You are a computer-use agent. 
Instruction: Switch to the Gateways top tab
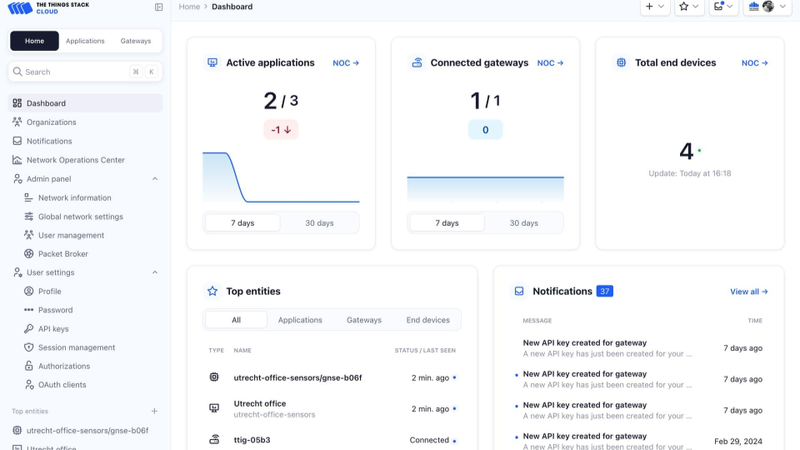click(135, 41)
